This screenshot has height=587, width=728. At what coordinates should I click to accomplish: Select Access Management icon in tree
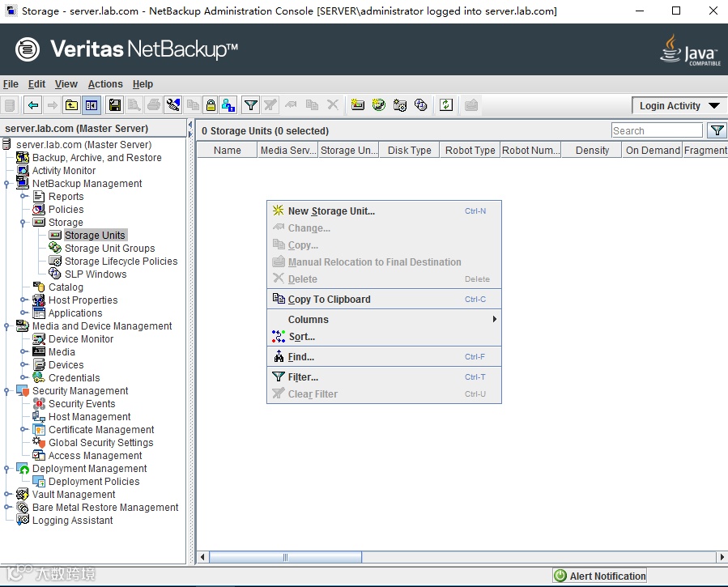point(39,455)
